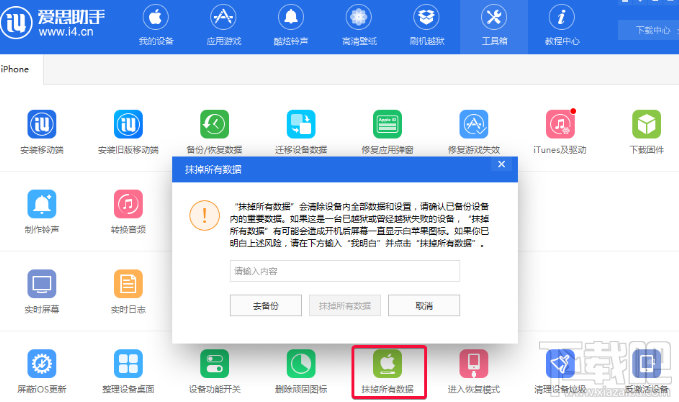
Task: Click 下载中心 button
Action: coord(653,30)
